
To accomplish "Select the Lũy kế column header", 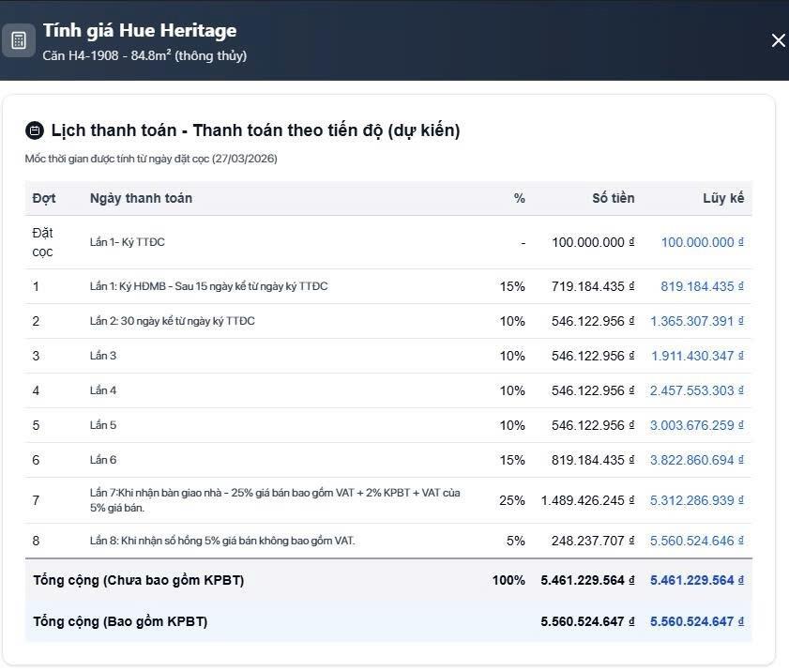I will (722, 198).
